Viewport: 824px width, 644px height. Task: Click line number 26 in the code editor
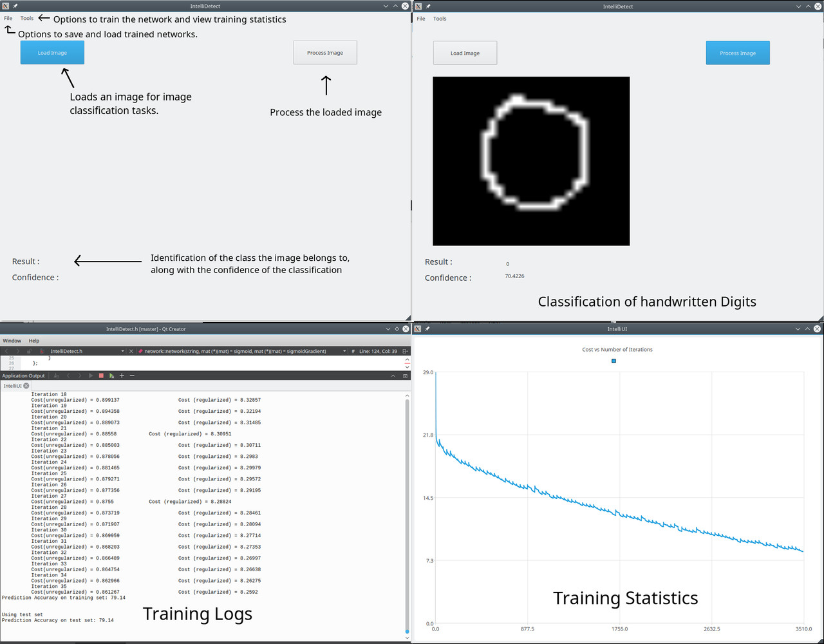pyautogui.click(x=11, y=363)
